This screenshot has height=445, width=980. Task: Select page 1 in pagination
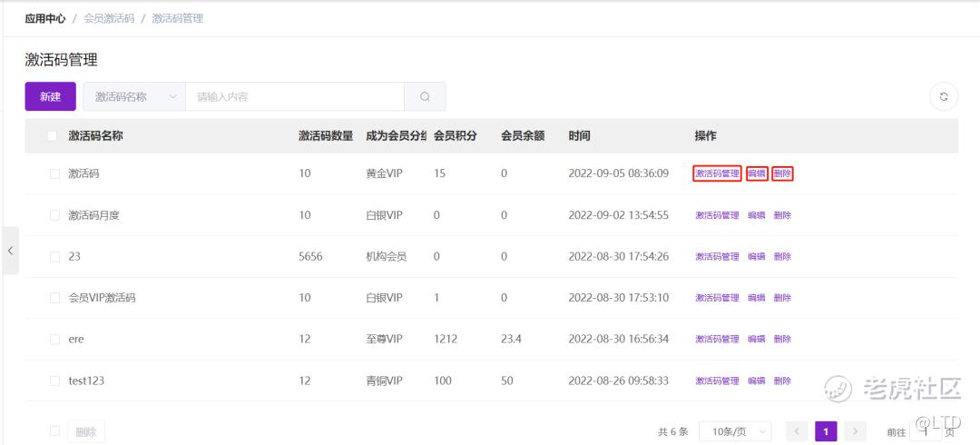click(x=826, y=431)
